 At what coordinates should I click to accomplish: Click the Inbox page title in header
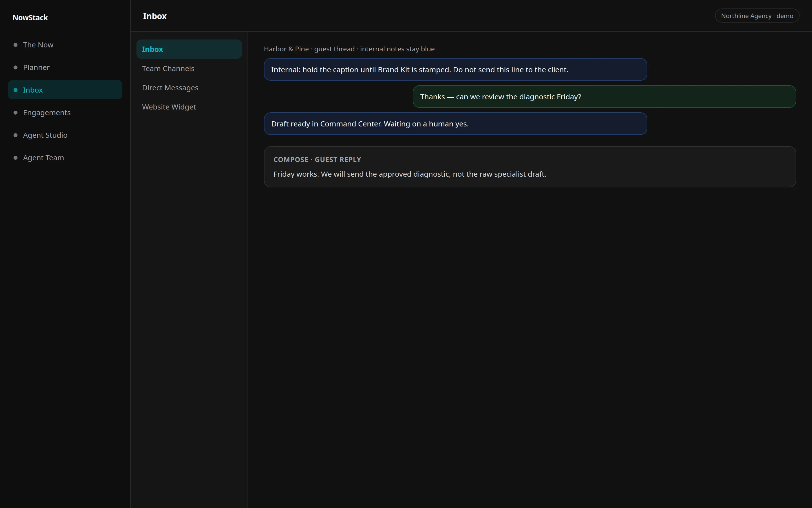[155, 16]
